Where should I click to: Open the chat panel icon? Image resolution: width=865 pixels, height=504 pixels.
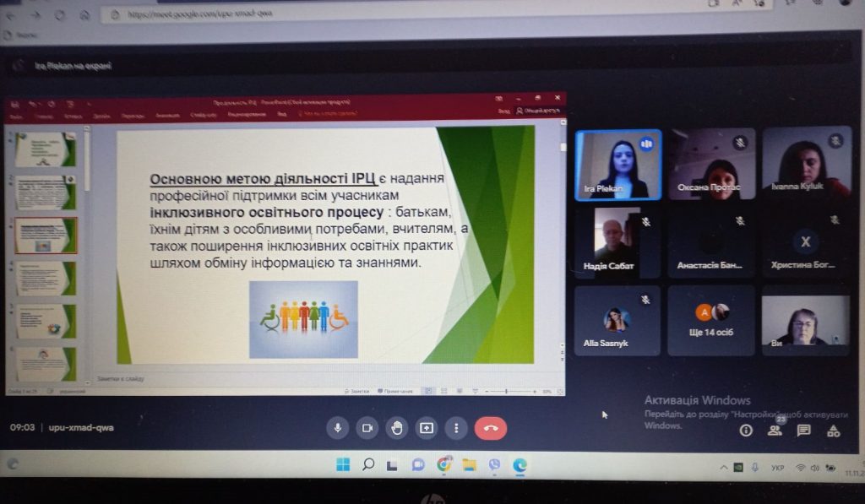[x=804, y=431]
